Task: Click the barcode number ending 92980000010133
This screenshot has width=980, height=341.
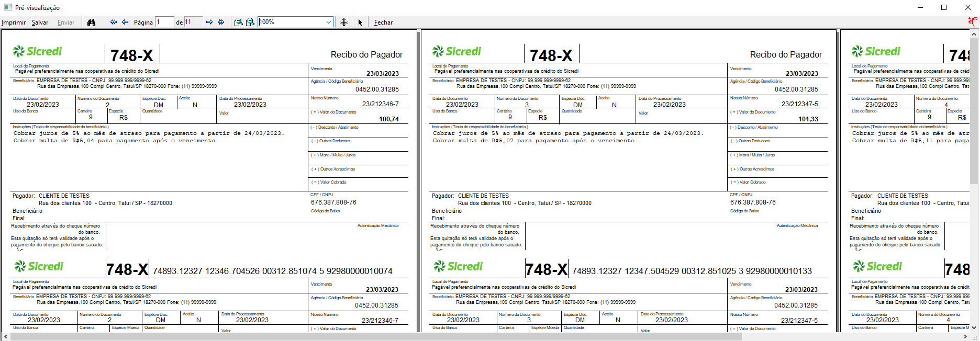Action: pyautogui.click(x=692, y=271)
